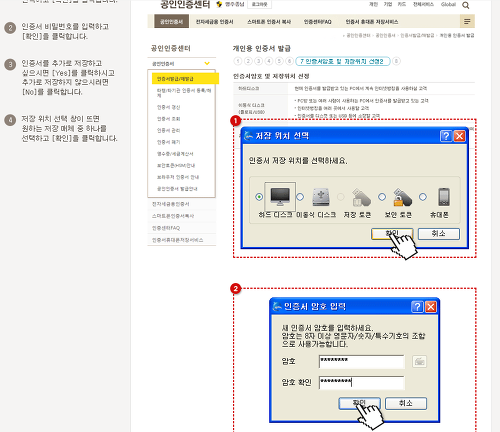The height and width of the screenshot is (432, 500).
Task: Click the 암호 password input field
Action: [x=361, y=362]
